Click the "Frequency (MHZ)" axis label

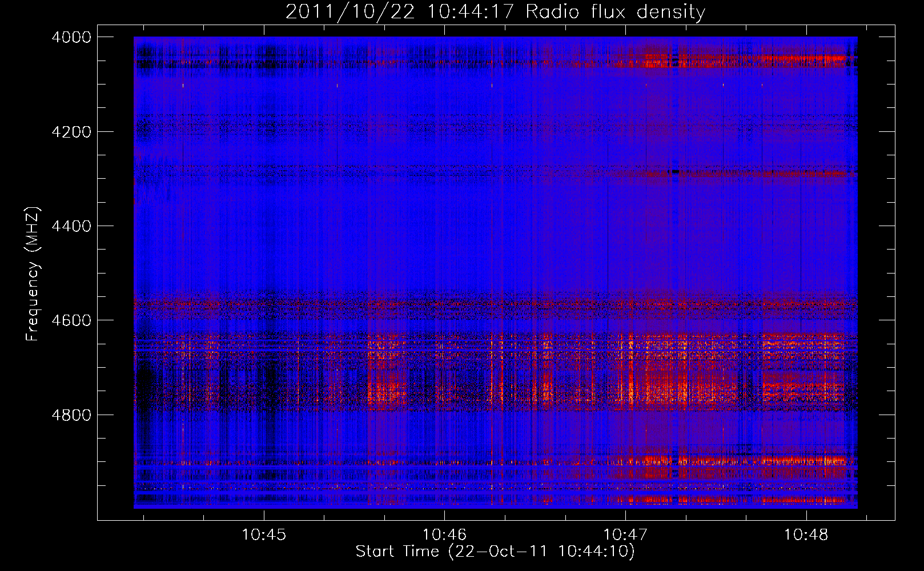point(33,274)
